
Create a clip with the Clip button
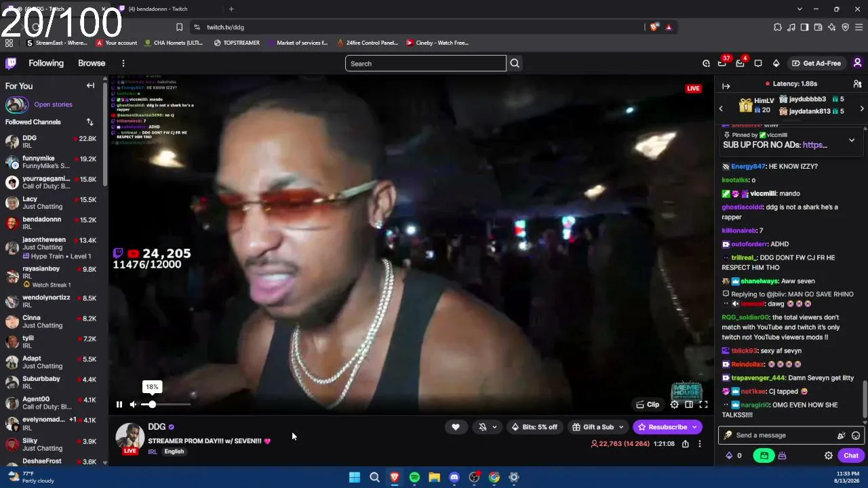(648, 405)
